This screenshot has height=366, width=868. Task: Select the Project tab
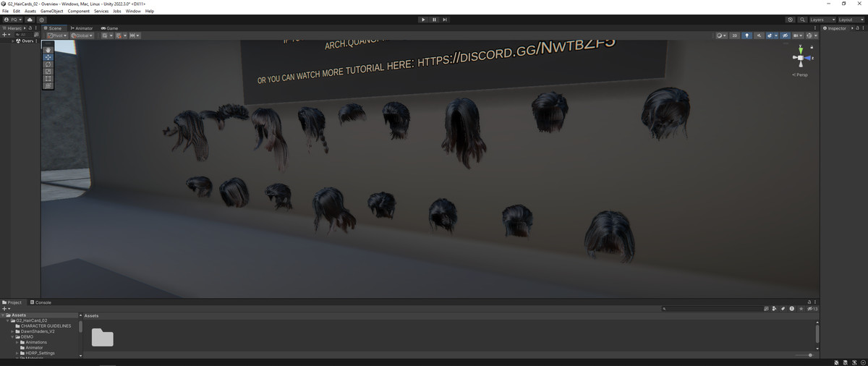(12, 302)
